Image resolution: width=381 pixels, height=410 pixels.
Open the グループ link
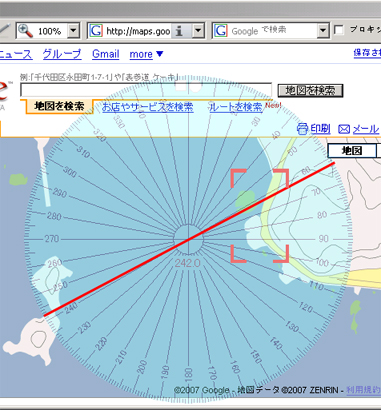pos(62,54)
